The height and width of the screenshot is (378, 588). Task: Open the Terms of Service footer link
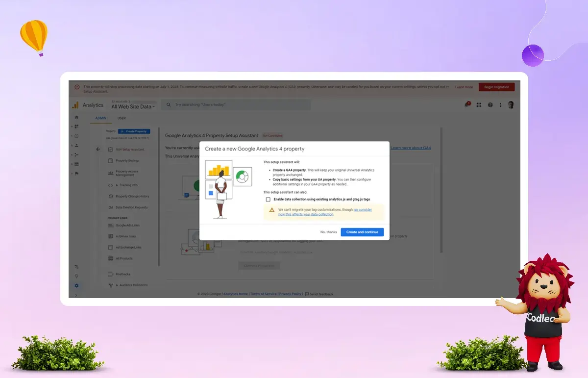(x=264, y=294)
